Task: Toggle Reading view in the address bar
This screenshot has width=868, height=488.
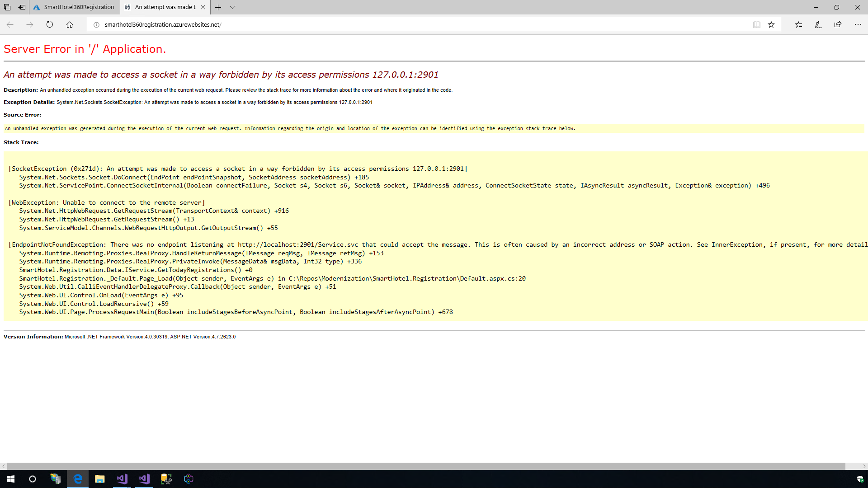Action: click(x=757, y=25)
